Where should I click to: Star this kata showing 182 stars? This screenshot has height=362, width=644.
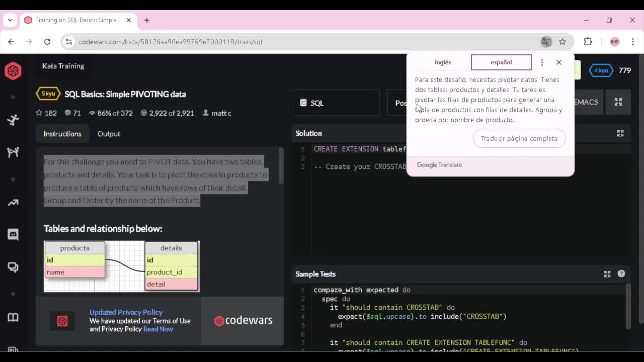click(46, 113)
